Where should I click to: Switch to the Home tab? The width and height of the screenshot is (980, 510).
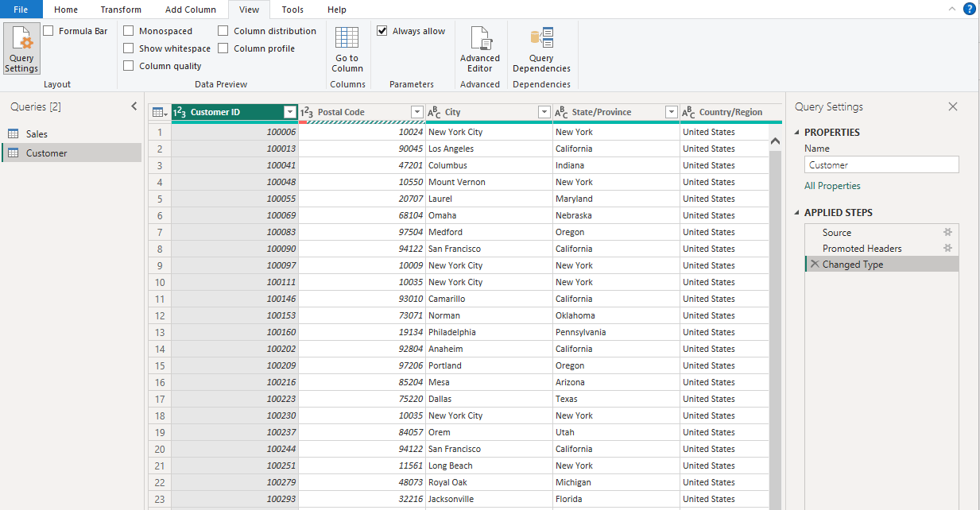coord(66,10)
